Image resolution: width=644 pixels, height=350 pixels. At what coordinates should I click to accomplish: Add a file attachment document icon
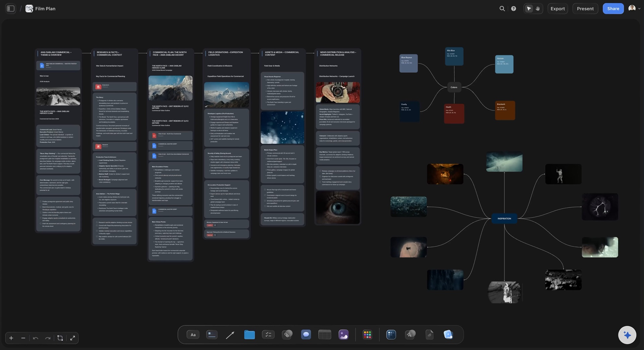(429, 335)
